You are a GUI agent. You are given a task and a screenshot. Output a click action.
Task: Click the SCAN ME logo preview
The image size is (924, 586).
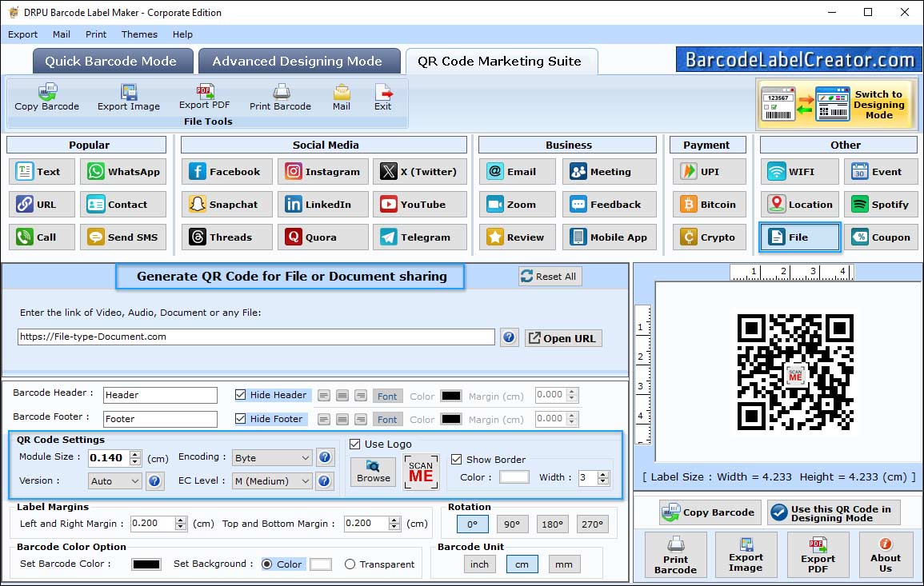[421, 472]
